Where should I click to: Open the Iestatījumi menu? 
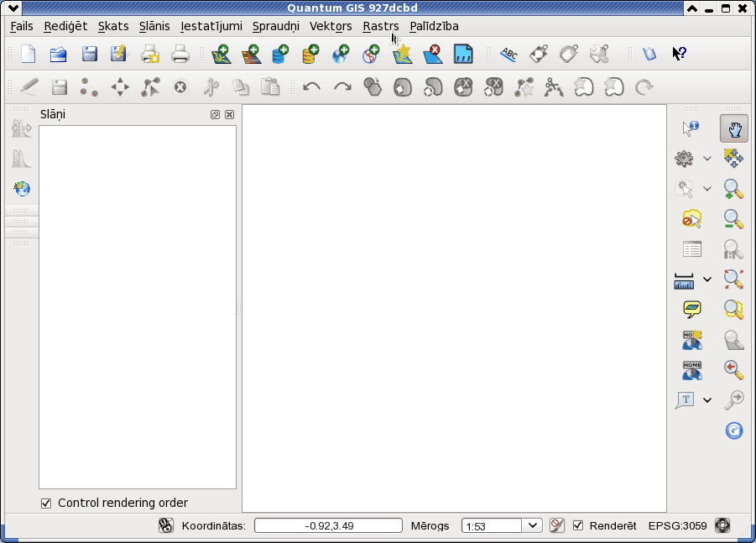211,26
